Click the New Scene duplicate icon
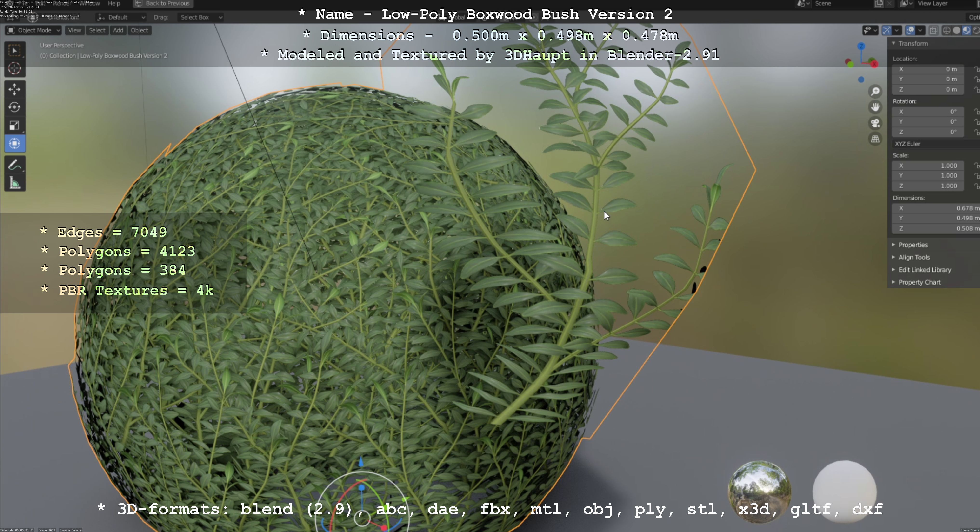This screenshot has width=980, height=532. click(879, 3)
